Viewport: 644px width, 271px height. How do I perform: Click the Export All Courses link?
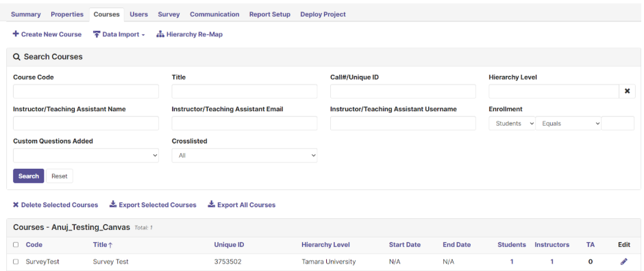click(x=241, y=204)
